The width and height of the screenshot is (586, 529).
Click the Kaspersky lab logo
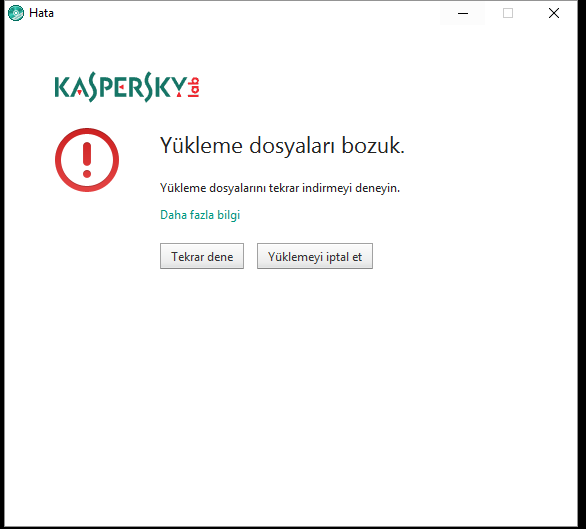[127, 87]
